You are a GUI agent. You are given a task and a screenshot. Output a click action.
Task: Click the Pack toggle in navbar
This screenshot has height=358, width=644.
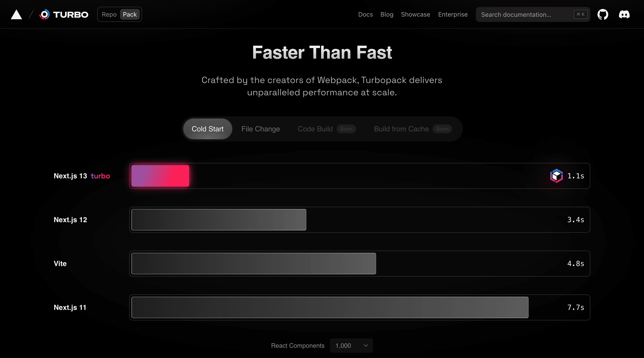pyautogui.click(x=130, y=14)
